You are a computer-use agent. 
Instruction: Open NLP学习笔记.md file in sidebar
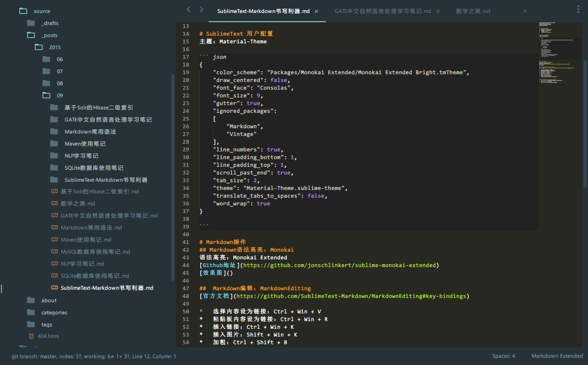tap(82, 264)
